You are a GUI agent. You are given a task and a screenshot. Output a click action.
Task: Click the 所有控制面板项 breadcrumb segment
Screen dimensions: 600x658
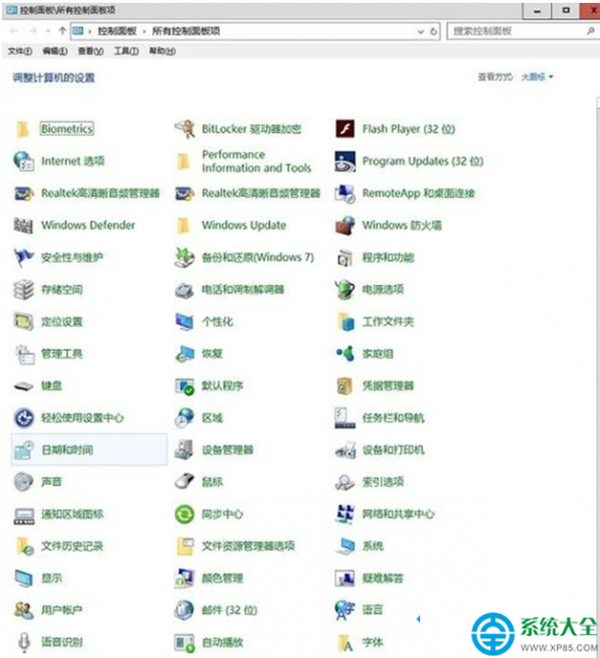pos(185,31)
